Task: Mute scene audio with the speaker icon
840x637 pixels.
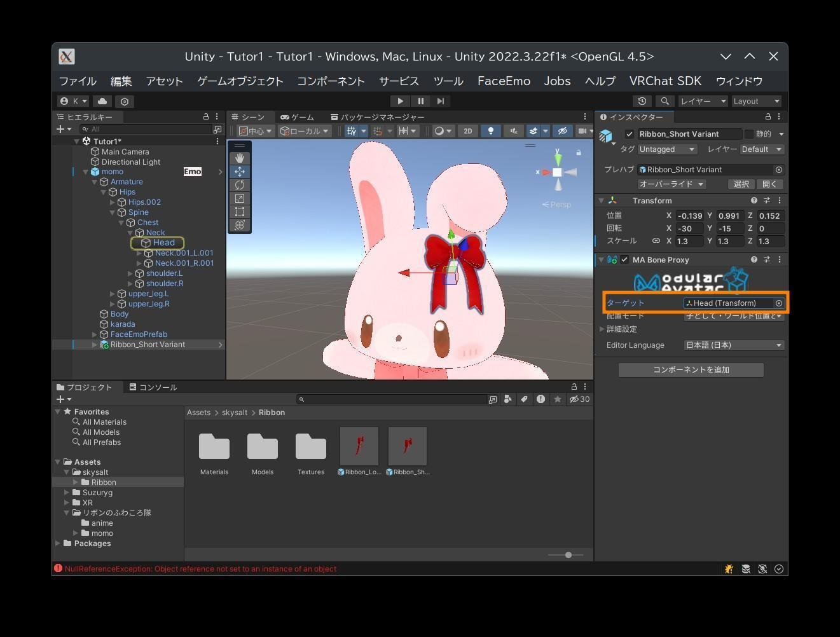Action: click(513, 131)
